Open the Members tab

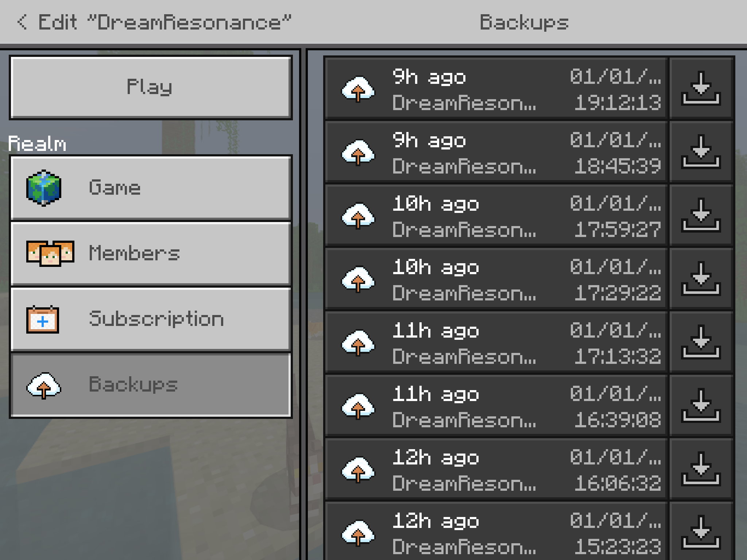tap(151, 253)
